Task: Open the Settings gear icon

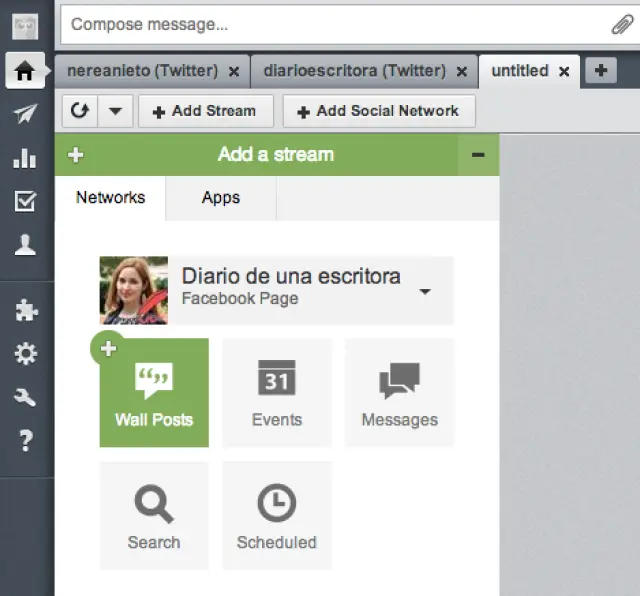Action: (x=25, y=354)
